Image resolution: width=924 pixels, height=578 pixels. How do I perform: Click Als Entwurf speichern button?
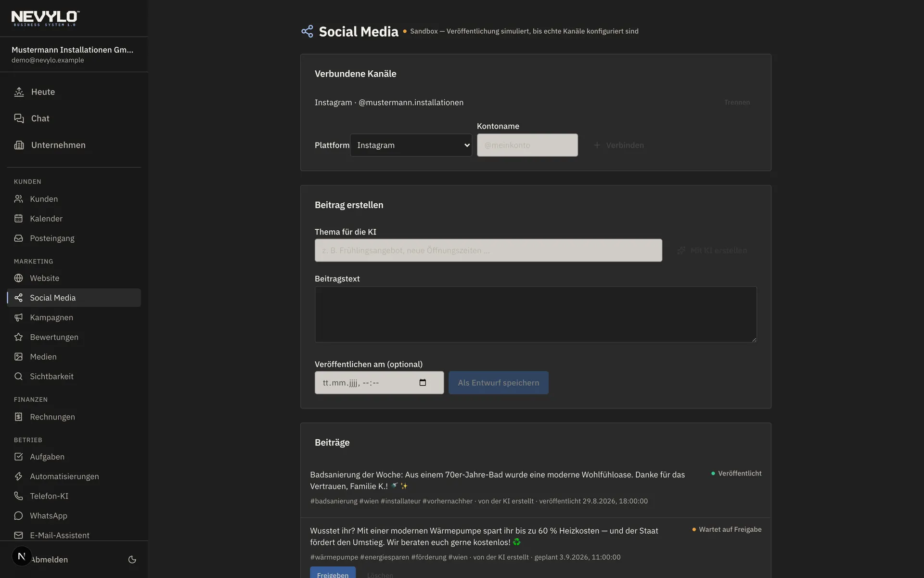(499, 382)
